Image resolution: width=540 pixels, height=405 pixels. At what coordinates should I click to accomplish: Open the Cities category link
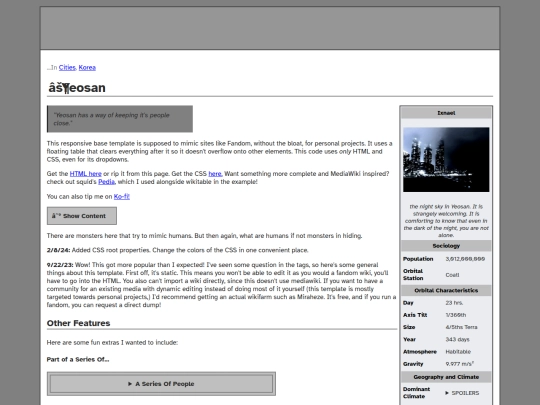click(67, 68)
